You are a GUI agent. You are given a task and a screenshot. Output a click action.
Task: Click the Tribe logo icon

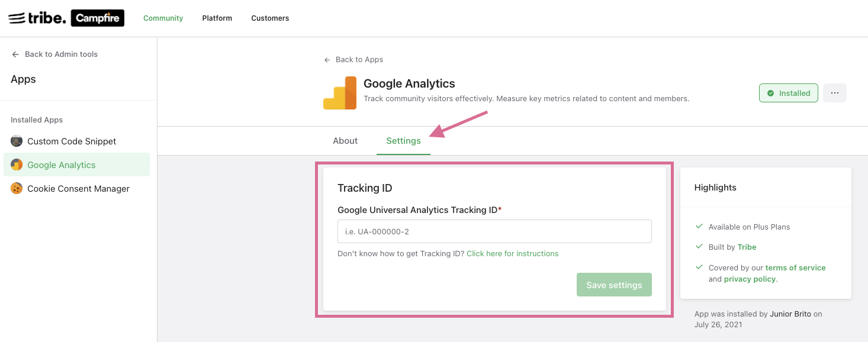click(x=37, y=18)
